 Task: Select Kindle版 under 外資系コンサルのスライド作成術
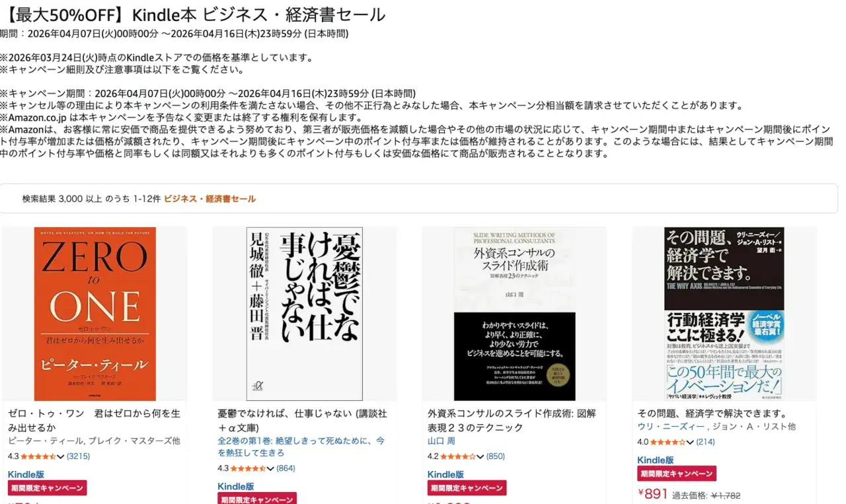445,474
